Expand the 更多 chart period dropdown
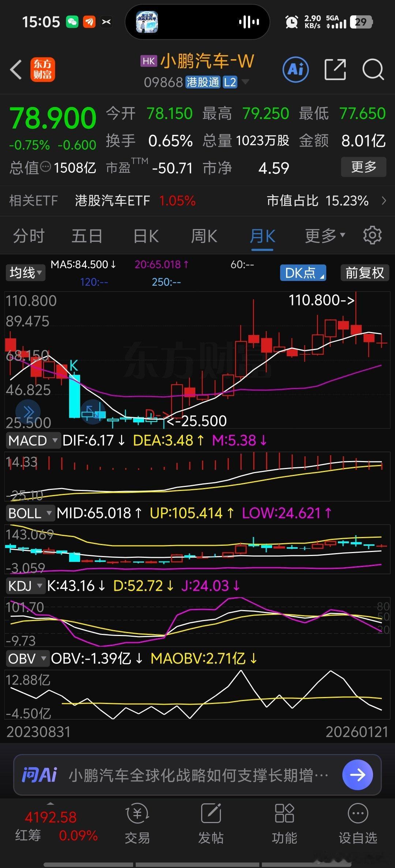Image resolution: width=395 pixels, height=868 pixels. coord(325,236)
